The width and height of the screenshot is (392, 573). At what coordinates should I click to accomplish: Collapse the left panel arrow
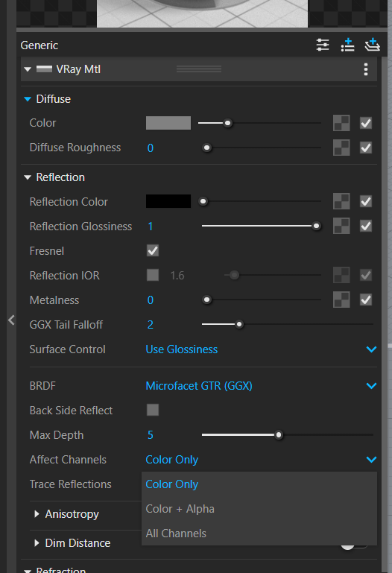click(11, 320)
